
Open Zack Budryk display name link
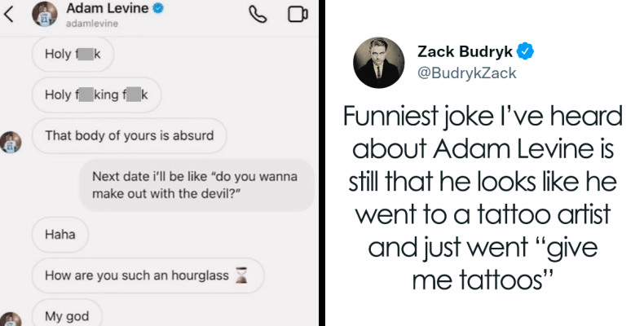pos(465,52)
